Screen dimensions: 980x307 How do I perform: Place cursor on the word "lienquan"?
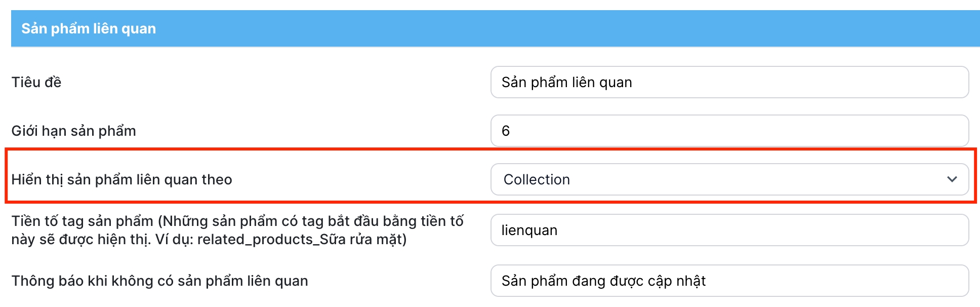point(529,230)
